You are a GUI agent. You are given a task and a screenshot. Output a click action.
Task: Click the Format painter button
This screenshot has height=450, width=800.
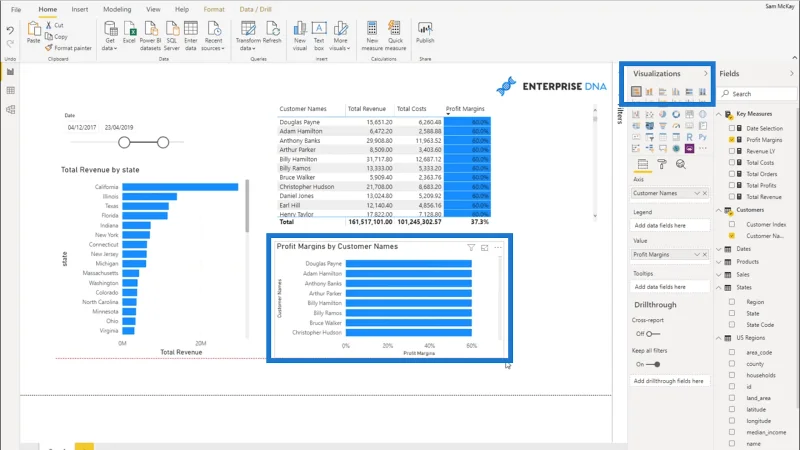pos(68,48)
